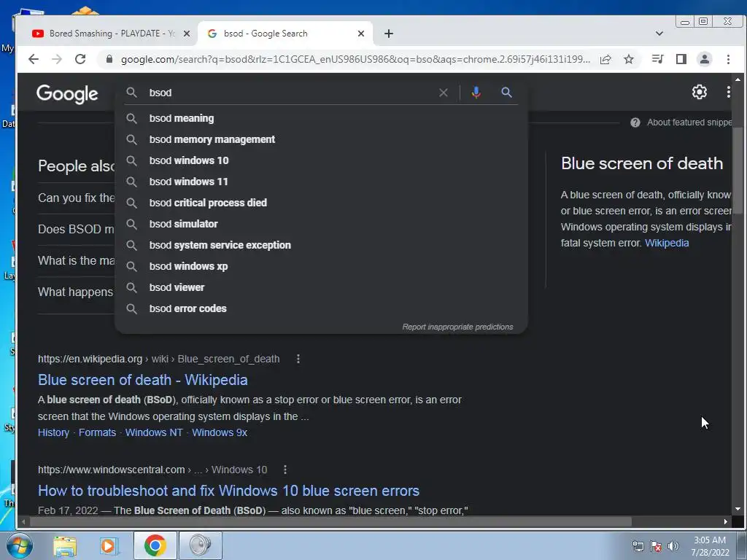Choose suggestion bsod error codes
The height and width of the screenshot is (560, 747).
click(x=321, y=308)
